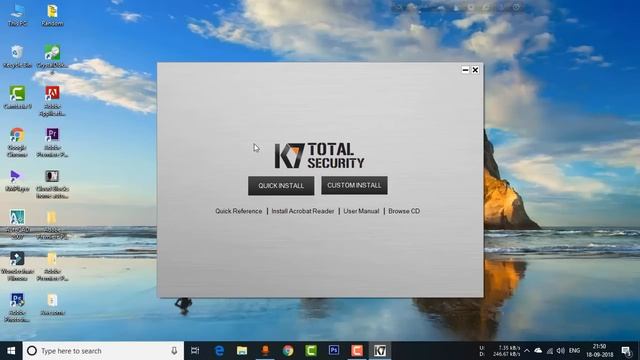Open the Action Center notifications icon

click(626, 351)
